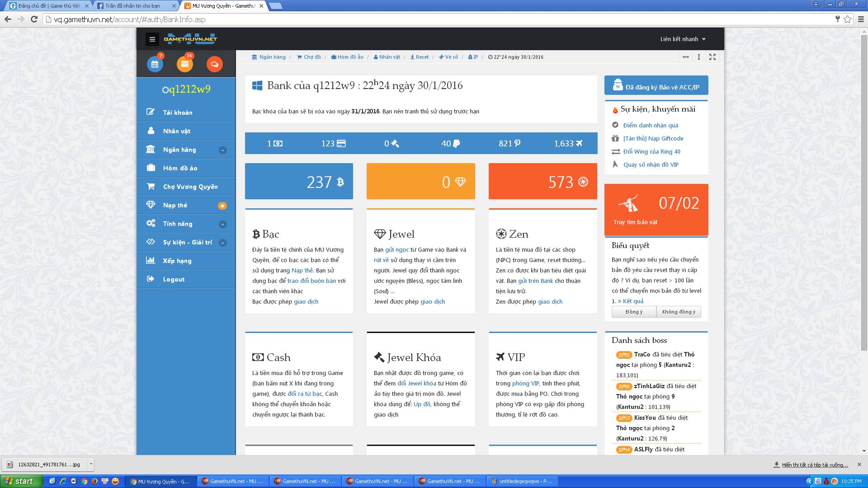Vote Đồng ý in the poll
Image resolution: width=868 pixels, height=488 pixels.
coord(633,312)
